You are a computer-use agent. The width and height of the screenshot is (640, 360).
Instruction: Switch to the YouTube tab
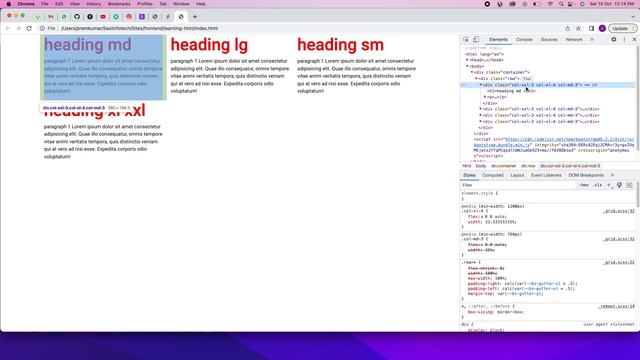tap(103, 17)
